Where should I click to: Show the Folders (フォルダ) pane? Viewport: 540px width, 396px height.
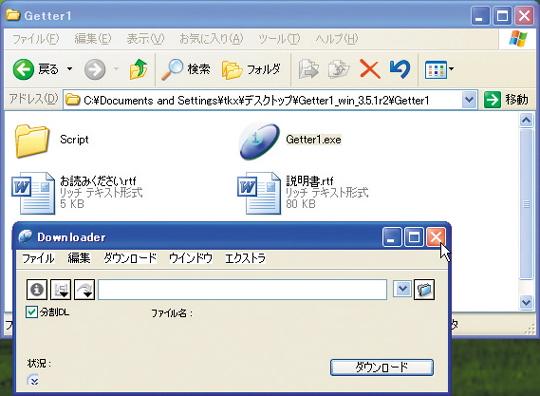tap(251, 69)
